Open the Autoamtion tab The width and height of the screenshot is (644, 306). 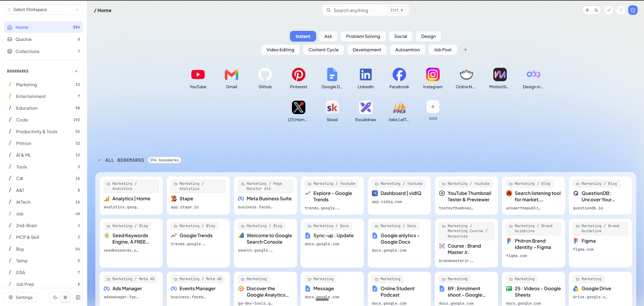tap(408, 50)
